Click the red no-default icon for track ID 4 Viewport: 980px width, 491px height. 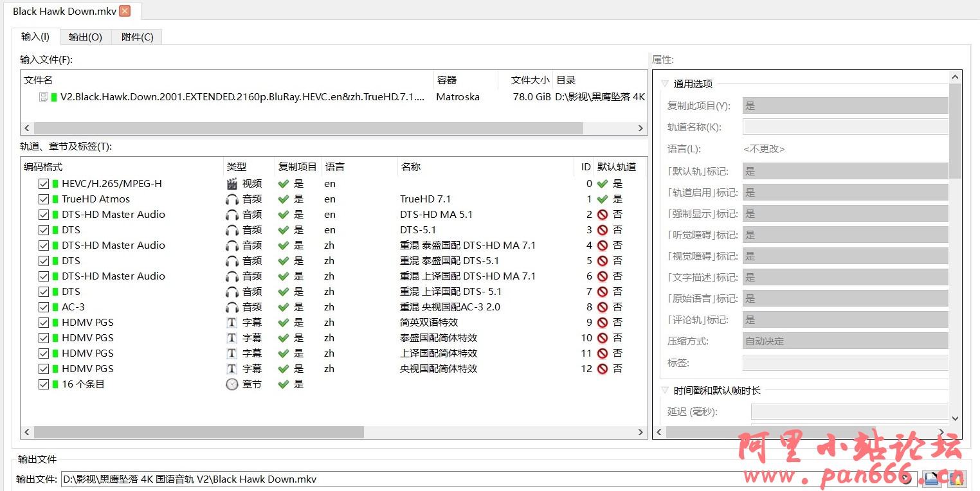click(x=603, y=245)
